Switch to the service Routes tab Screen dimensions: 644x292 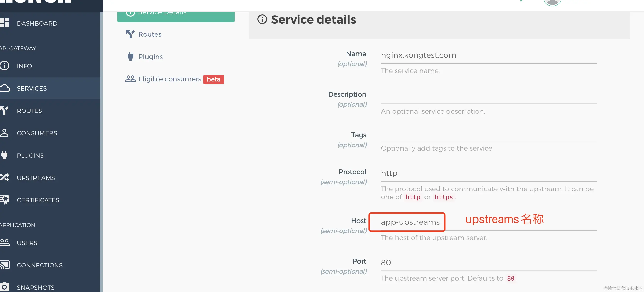[149, 34]
